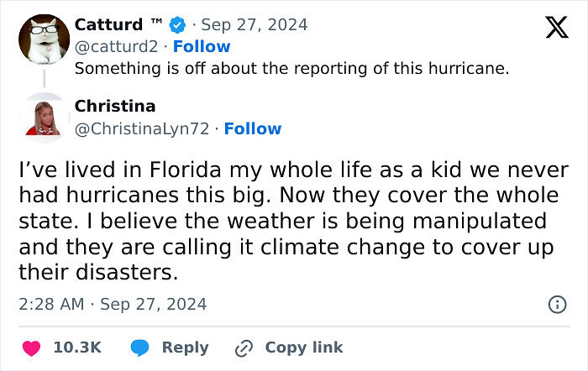Click Catturd's blue verified badge
Screen dimensions: 588x371
(179, 24)
